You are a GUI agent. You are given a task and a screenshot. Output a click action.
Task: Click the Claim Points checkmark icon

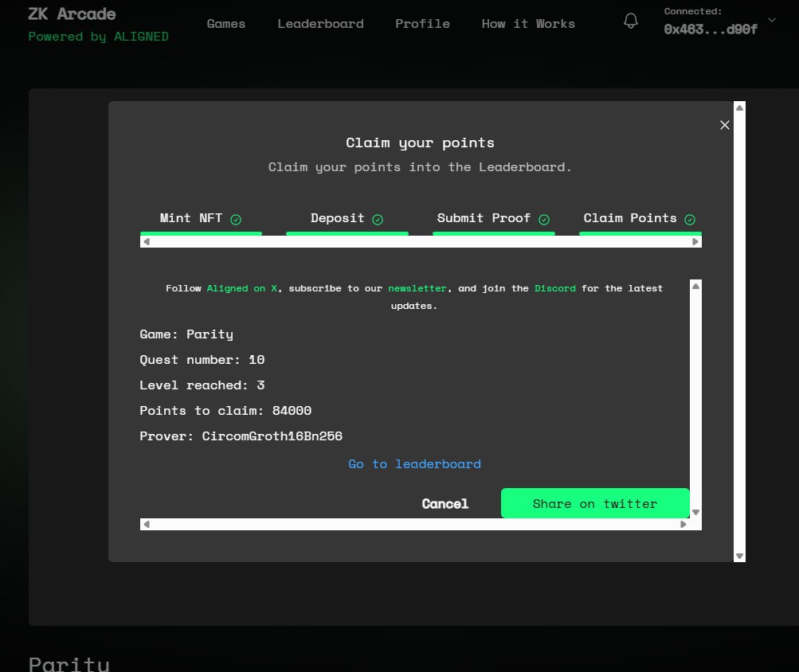click(689, 220)
